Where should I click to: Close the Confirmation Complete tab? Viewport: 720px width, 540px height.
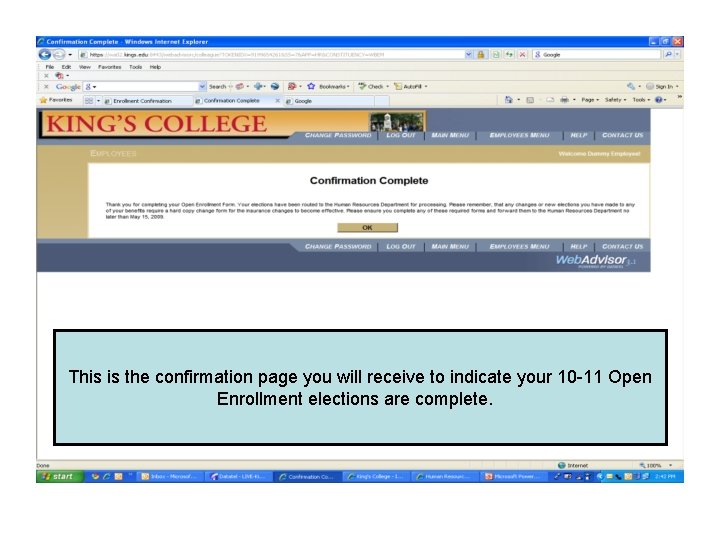pyautogui.click(x=277, y=100)
